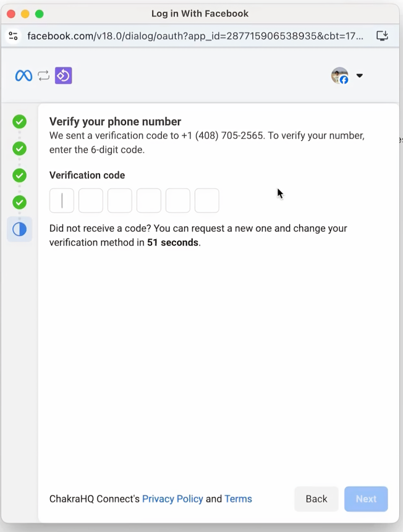
Task: Open the Terms link
Action: click(x=239, y=499)
